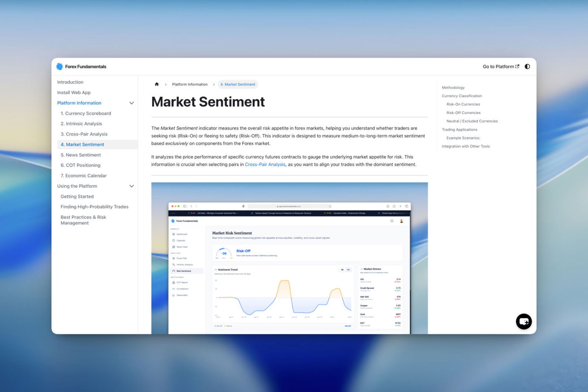Click the Introduction sidebar link

70,82
